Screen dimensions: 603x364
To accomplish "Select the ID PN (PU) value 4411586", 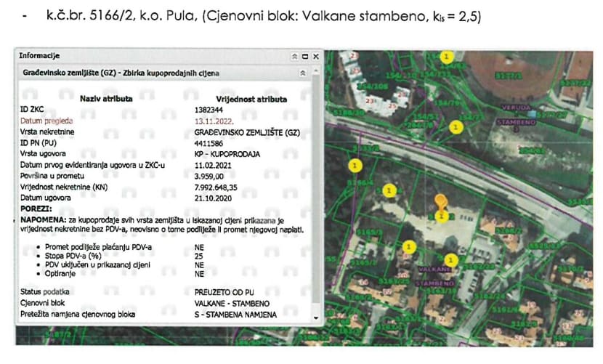I will point(209,144).
